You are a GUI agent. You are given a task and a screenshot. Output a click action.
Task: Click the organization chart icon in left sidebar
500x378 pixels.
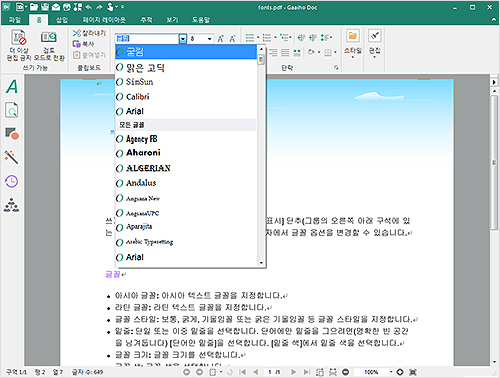tap(12, 205)
